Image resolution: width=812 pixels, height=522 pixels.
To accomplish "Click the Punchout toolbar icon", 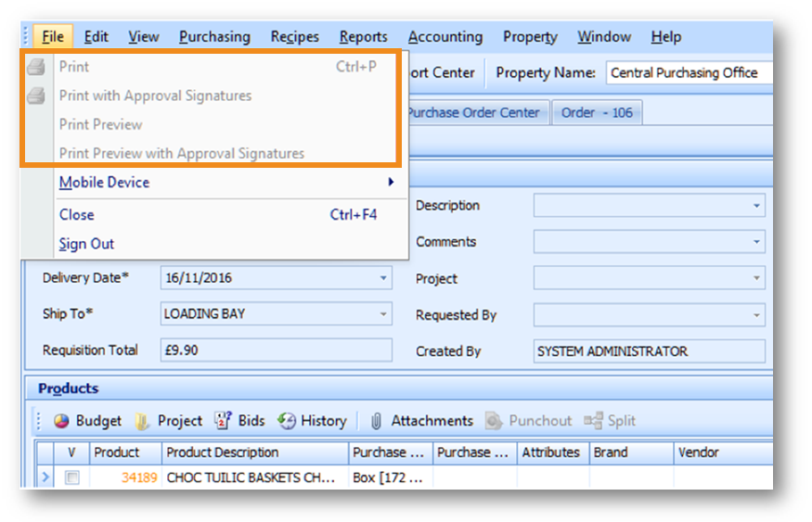I will coord(495,421).
